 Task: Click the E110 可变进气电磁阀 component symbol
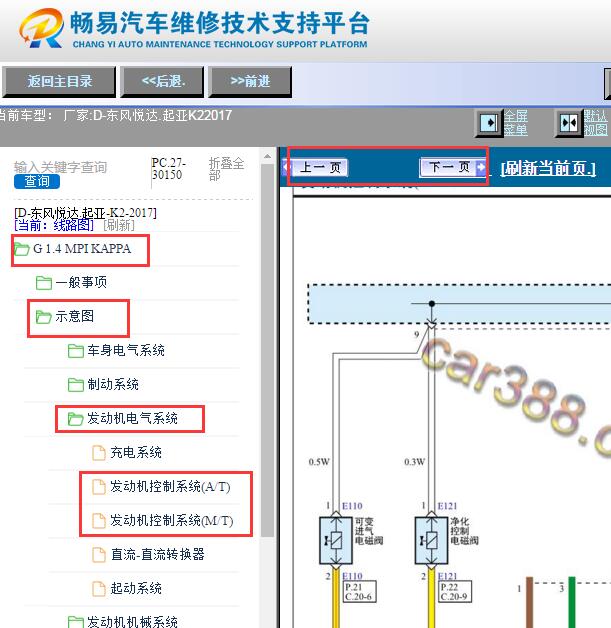point(336,541)
